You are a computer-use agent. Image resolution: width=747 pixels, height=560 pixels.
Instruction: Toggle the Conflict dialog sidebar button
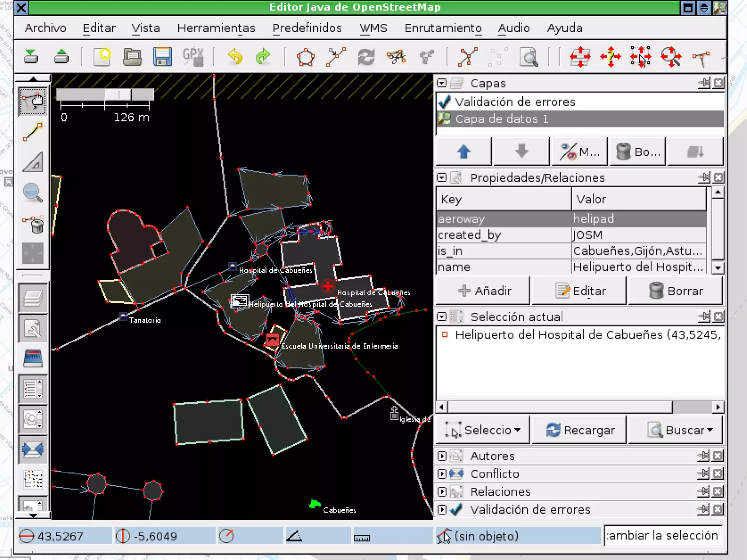[x=33, y=449]
